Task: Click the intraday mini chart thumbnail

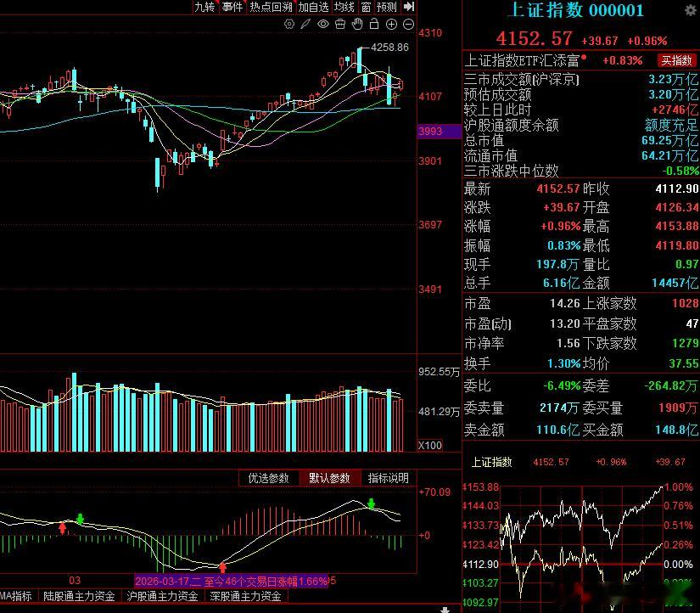Action: click(580, 548)
